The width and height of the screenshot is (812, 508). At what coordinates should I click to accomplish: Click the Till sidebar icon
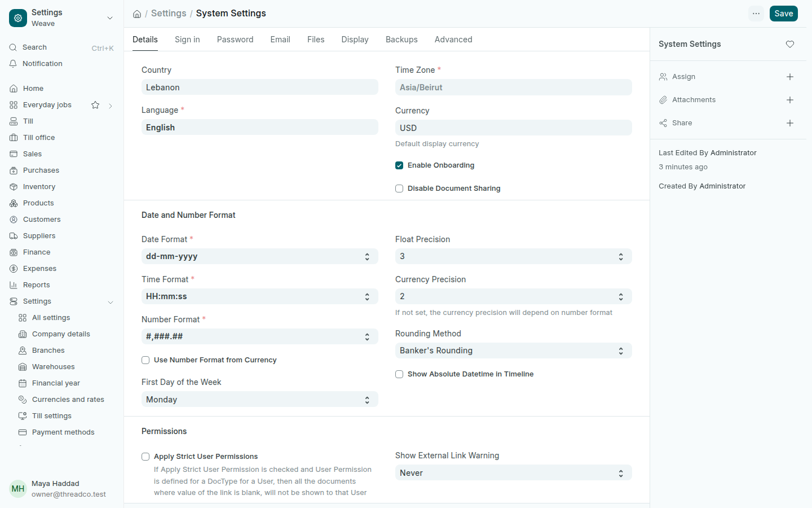coord(14,121)
